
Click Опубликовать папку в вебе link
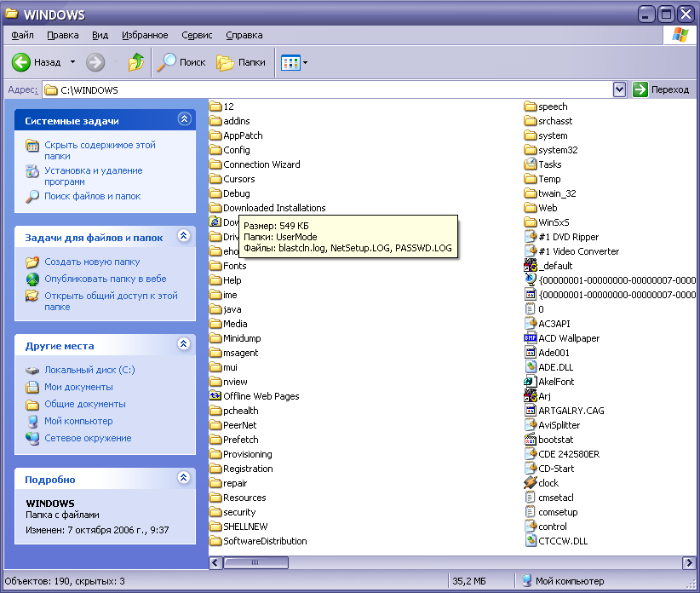(x=106, y=279)
